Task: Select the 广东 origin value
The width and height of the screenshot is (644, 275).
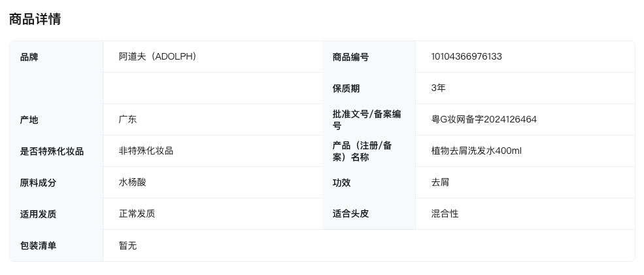Action: coord(127,119)
